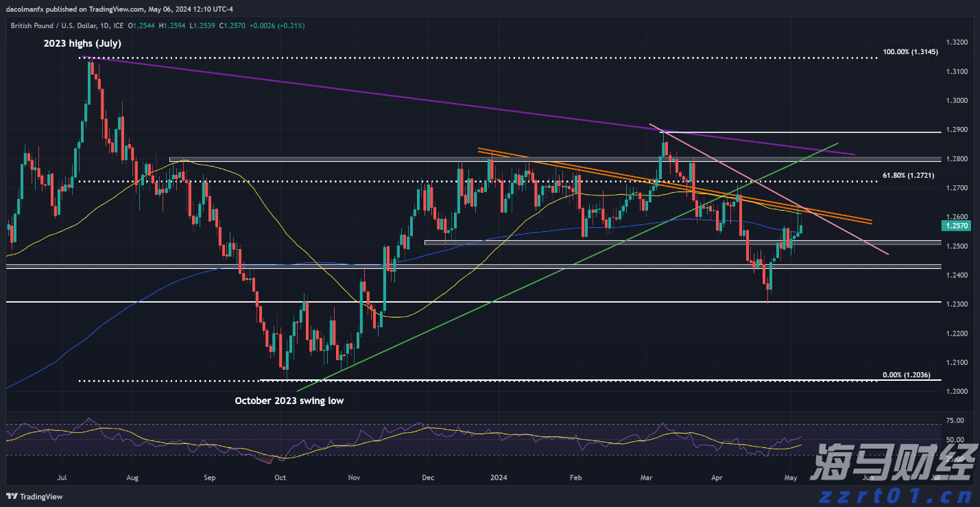
Task: Click the May label on the time axis
Action: (791, 476)
